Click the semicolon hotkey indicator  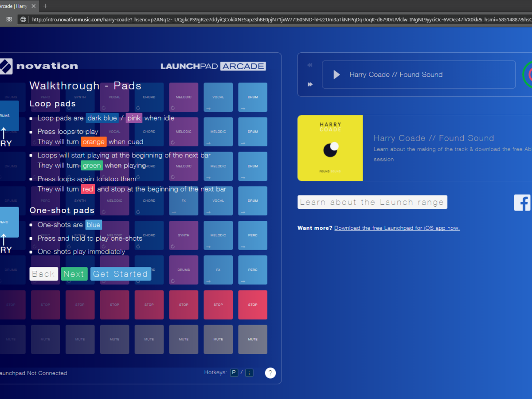250,373
